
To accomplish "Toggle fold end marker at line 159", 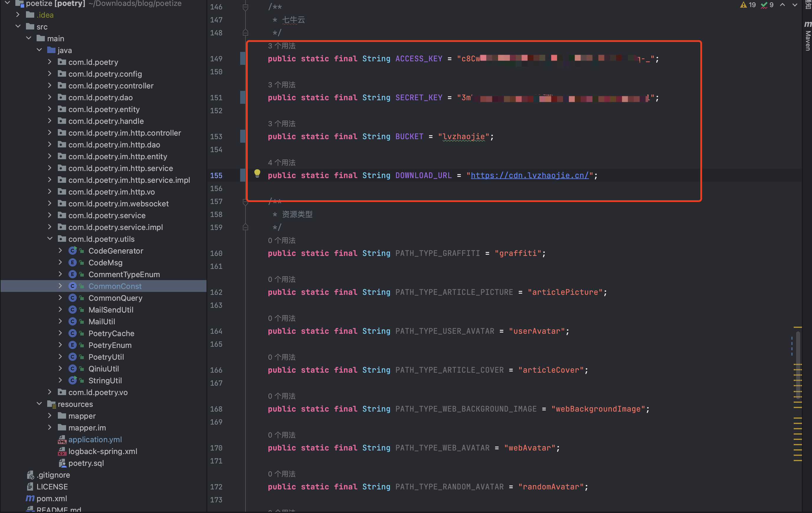I will click(x=245, y=228).
